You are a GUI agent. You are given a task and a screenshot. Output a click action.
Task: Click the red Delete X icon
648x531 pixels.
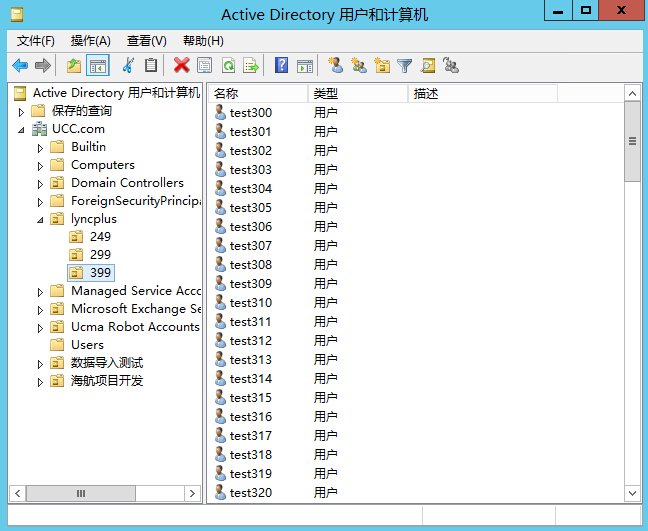pos(181,65)
